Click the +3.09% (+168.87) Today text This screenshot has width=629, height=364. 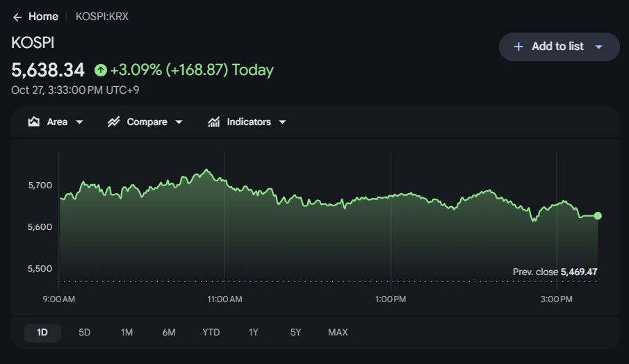click(192, 70)
